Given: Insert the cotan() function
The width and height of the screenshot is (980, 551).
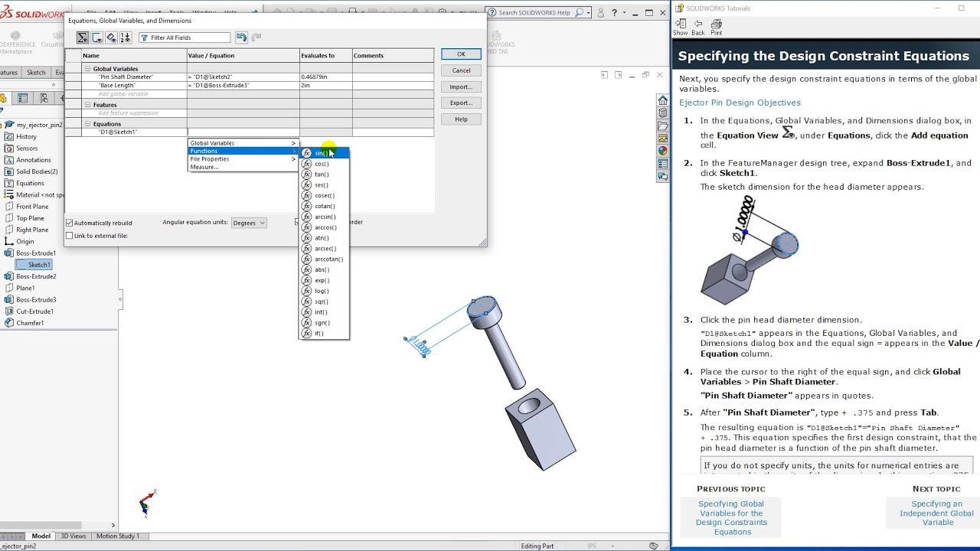Looking at the screenshot, I should coord(324,207).
